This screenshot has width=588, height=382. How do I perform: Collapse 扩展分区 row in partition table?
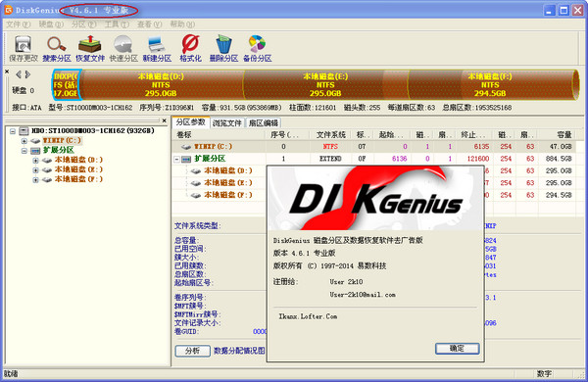pyautogui.click(x=176, y=159)
